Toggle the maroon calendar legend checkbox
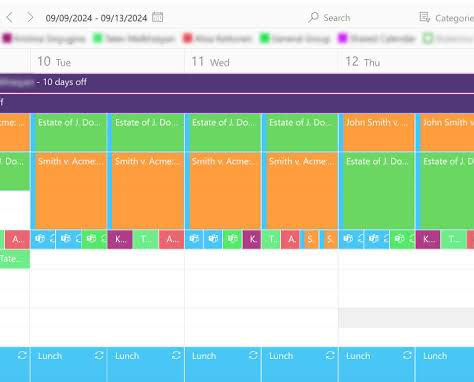Screen dimensions: 474x382 coord(7,39)
